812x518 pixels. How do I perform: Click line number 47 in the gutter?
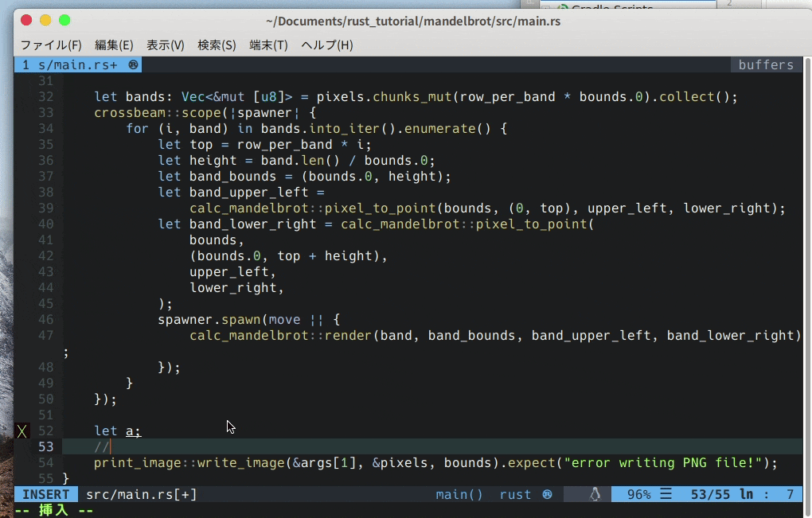tap(45, 335)
